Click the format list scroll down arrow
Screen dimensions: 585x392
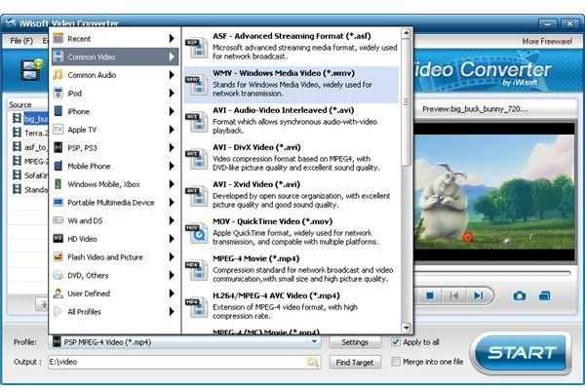coord(407,328)
